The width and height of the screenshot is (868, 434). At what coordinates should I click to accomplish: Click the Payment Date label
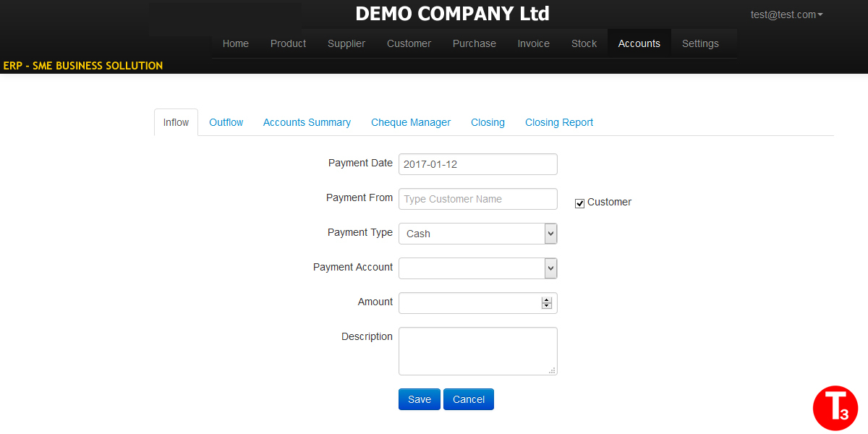(360, 163)
